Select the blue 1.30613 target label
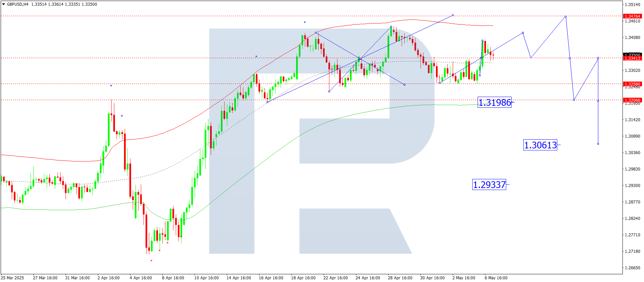Image resolution: width=644 pixels, height=282 pixels. (x=540, y=145)
